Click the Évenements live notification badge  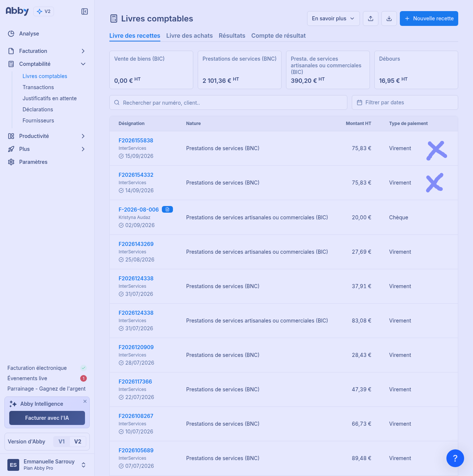84,378
